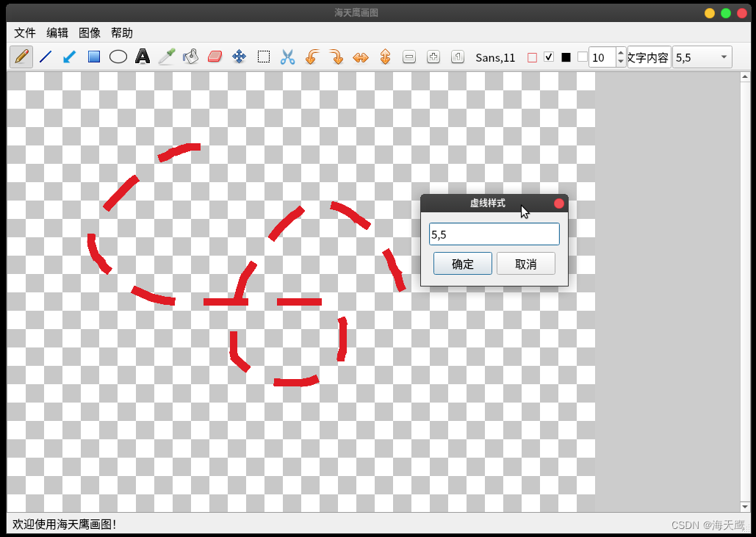Toggle the red outline checkbox
756x537 pixels.
click(x=533, y=57)
